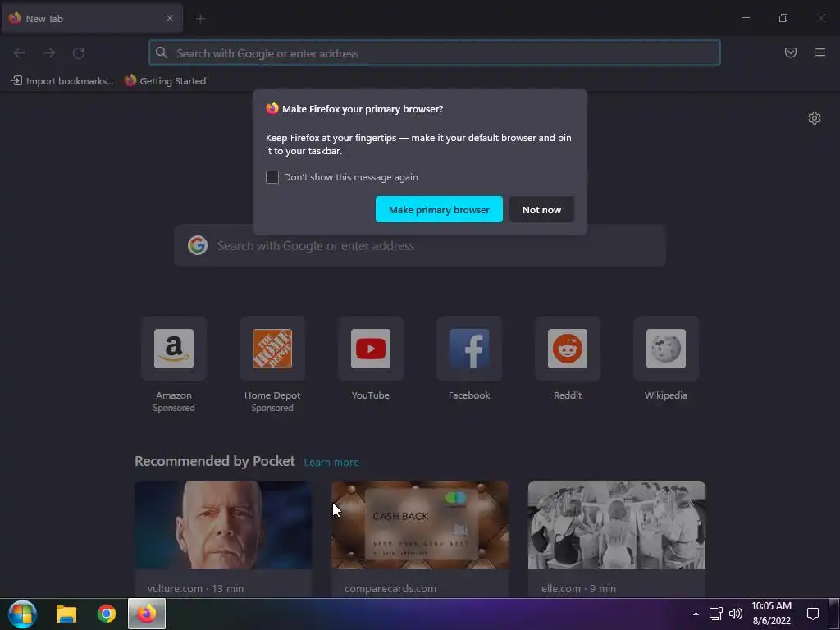This screenshot has height=630, width=840.
Task: Click the magnifier icon in address bar
Action: click(162, 52)
